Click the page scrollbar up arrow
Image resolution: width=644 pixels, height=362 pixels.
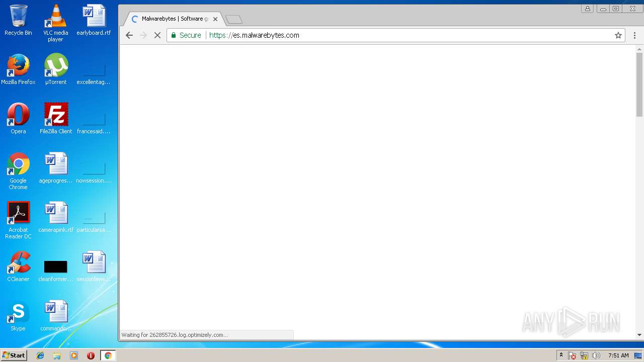[639, 49]
